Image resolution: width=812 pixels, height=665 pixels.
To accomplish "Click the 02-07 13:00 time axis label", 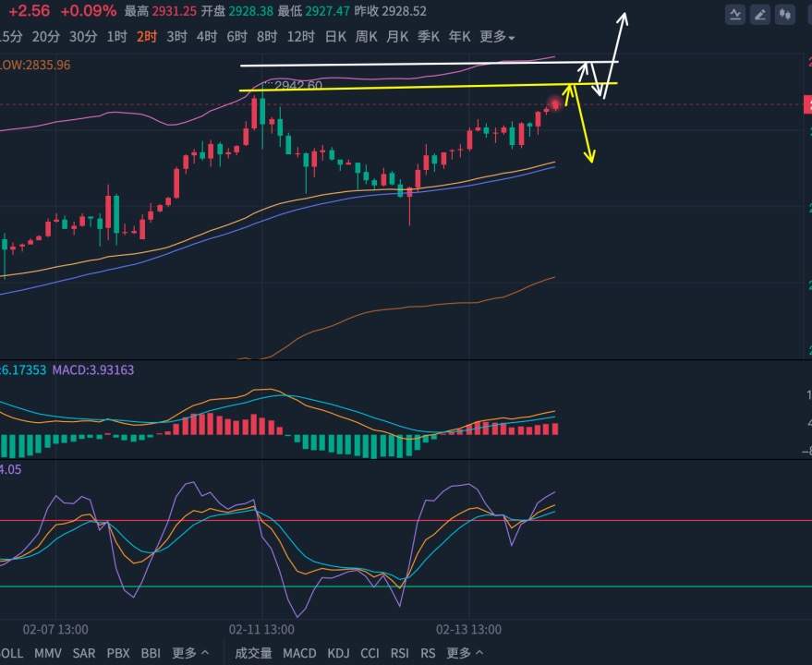I will pos(55,629).
